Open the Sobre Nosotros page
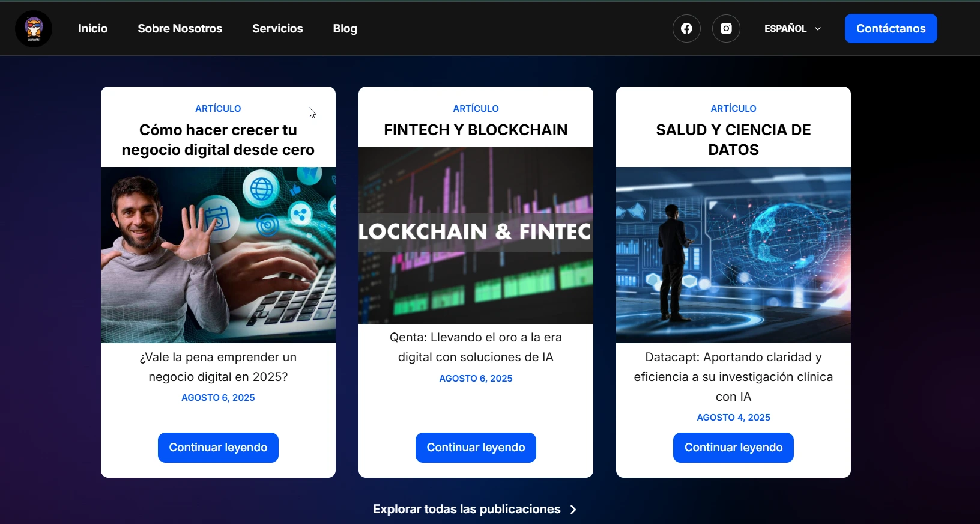Viewport: 980px width, 524px height. click(x=180, y=29)
